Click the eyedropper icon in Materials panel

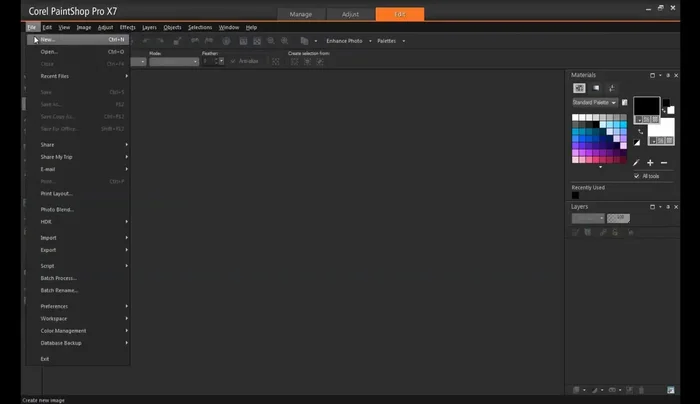[636, 162]
